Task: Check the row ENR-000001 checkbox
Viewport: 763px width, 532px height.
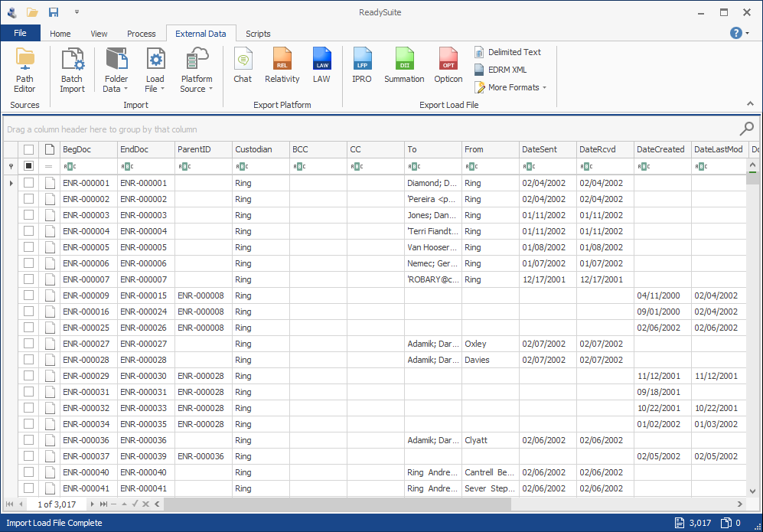Action: coord(29,183)
